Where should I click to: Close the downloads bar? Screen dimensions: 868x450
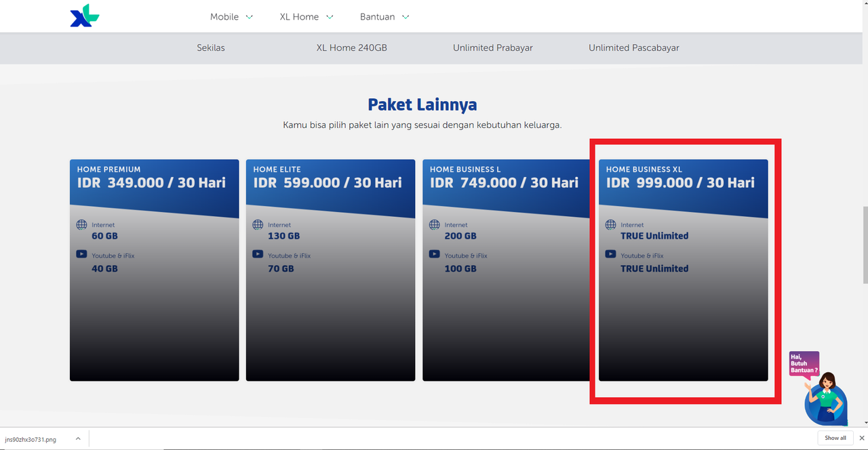click(x=862, y=438)
